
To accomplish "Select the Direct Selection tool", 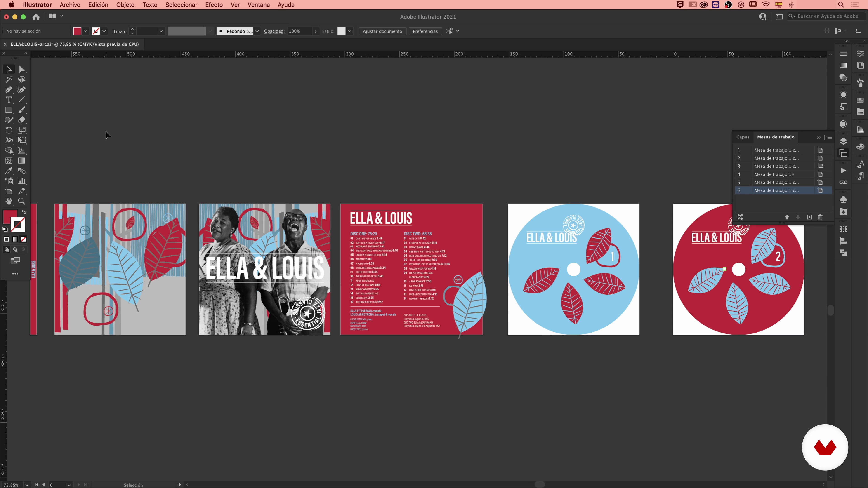I will tap(21, 69).
